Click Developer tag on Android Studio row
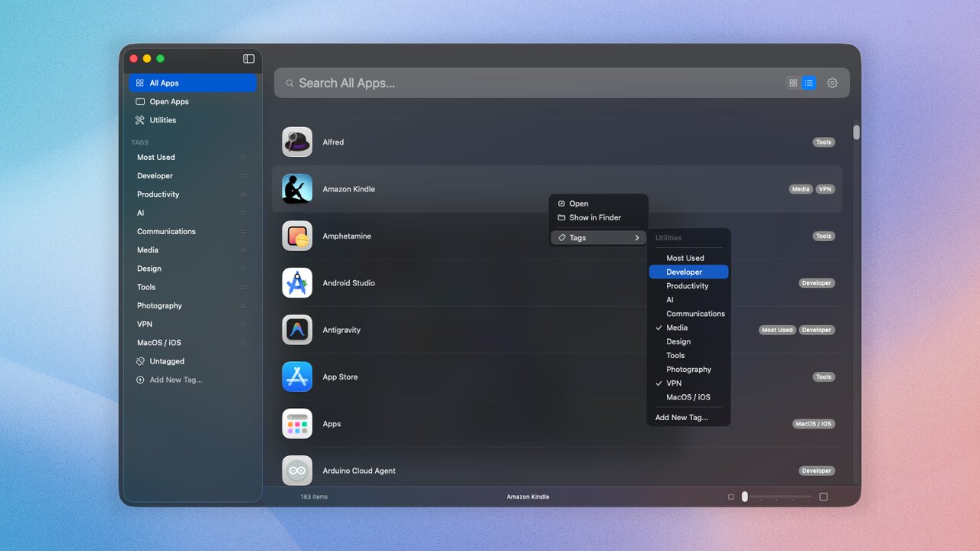The height and width of the screenshot is (551, 980). [817, 283]
